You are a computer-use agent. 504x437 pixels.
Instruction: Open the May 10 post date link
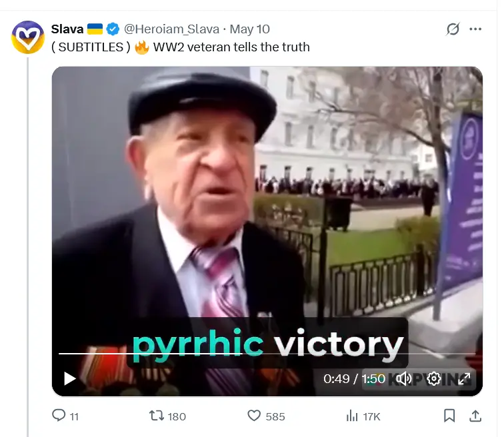click(250, 29)
